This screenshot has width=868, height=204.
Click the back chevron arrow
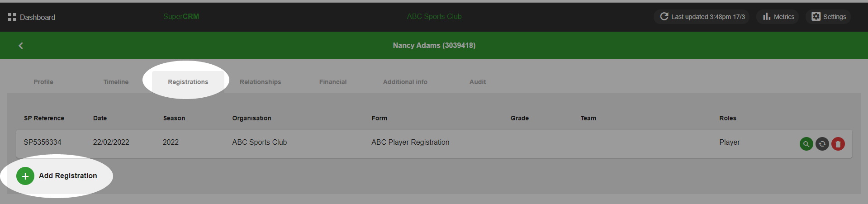[21, 46]
